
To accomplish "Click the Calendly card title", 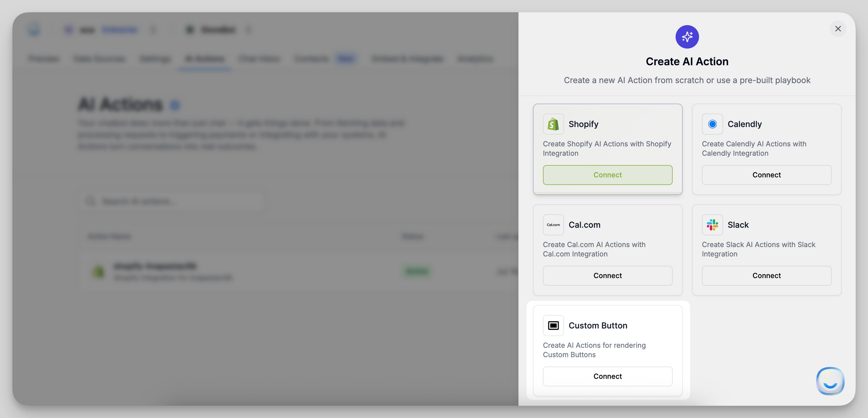I will [744, 124].
